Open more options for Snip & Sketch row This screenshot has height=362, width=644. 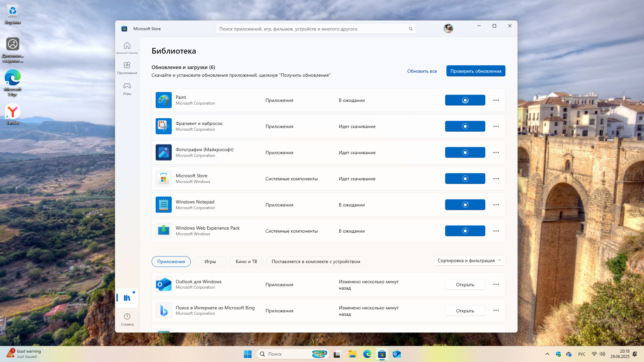coord(496,126)
